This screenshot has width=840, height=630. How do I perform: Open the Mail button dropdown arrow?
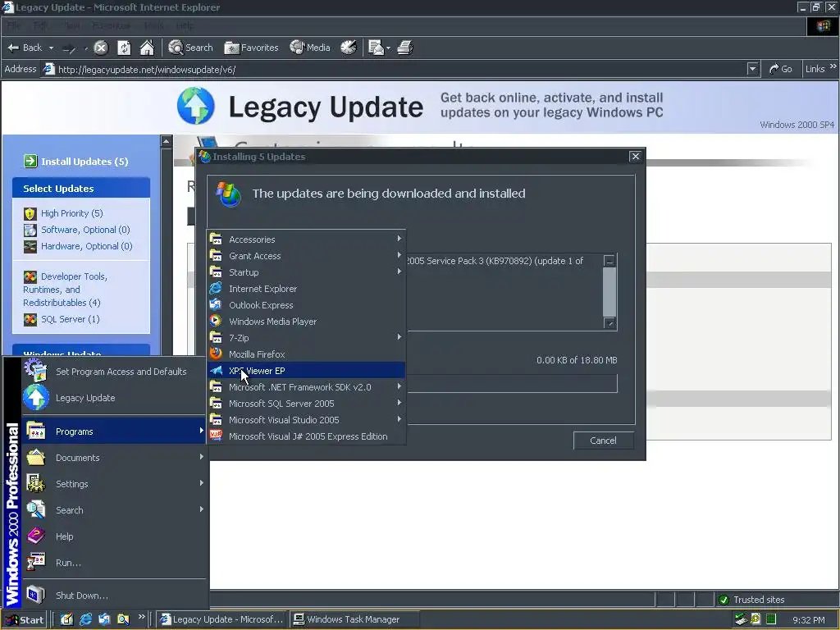tap(388, 48)
